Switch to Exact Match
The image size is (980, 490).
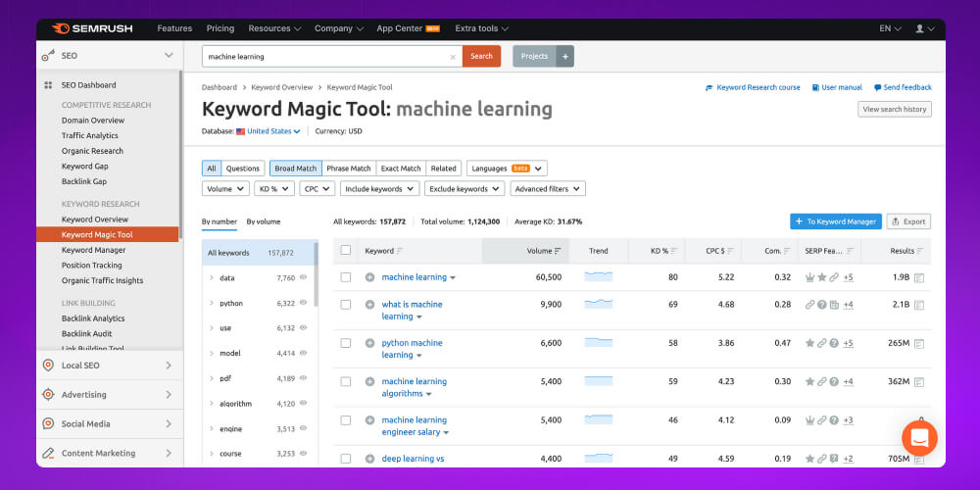(401, 169)
